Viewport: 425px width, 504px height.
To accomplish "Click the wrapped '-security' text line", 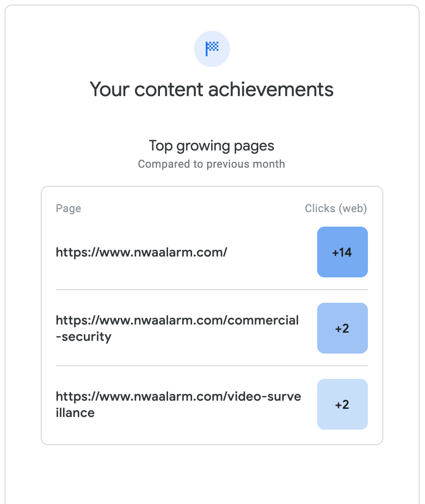I will pyautogui.click(x=84, y=337).
